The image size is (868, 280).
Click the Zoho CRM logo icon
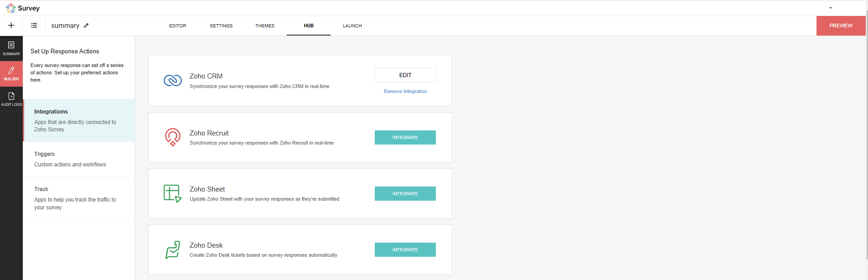point(173,81)
